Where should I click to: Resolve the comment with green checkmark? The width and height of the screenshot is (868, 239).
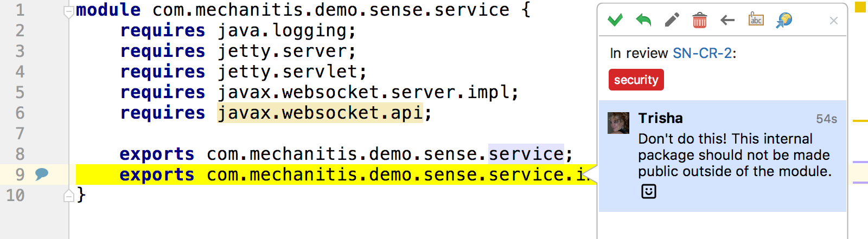pos(615,21)
